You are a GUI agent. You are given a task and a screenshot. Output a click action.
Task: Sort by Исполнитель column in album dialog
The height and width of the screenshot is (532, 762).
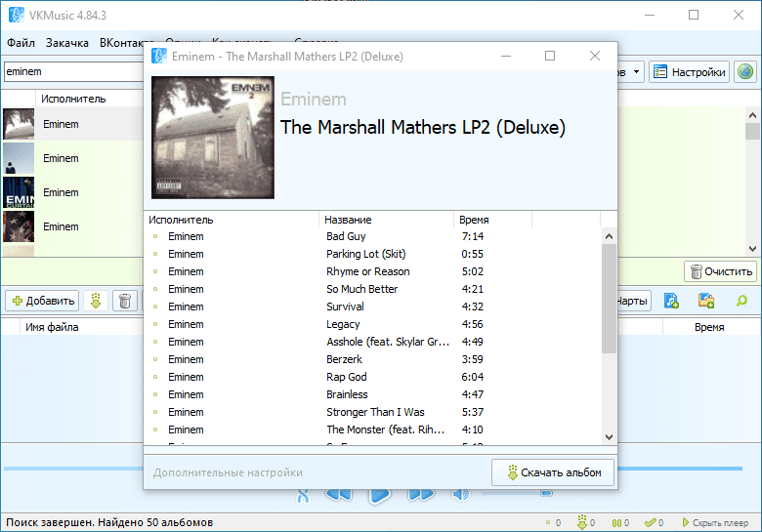232,220
